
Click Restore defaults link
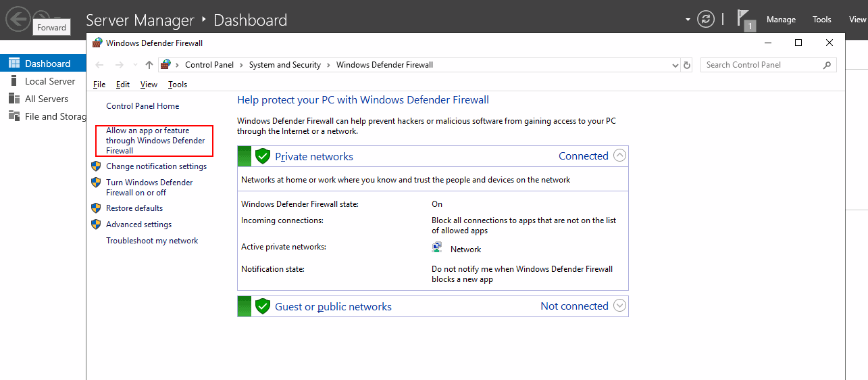click(134, 208)
